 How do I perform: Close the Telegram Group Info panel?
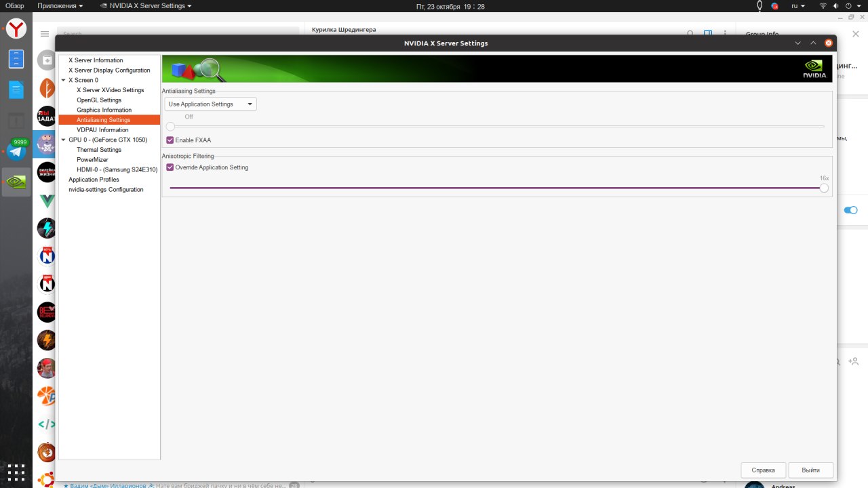coord(856,34)
